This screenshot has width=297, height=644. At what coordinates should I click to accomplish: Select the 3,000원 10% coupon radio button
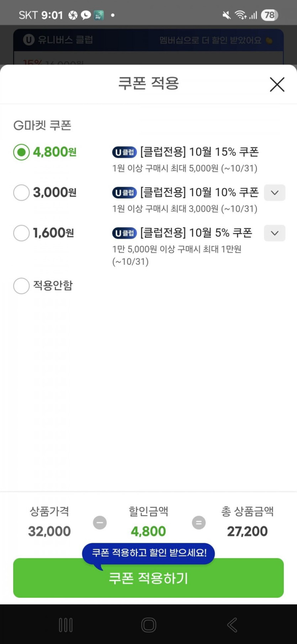coord(21,193)
